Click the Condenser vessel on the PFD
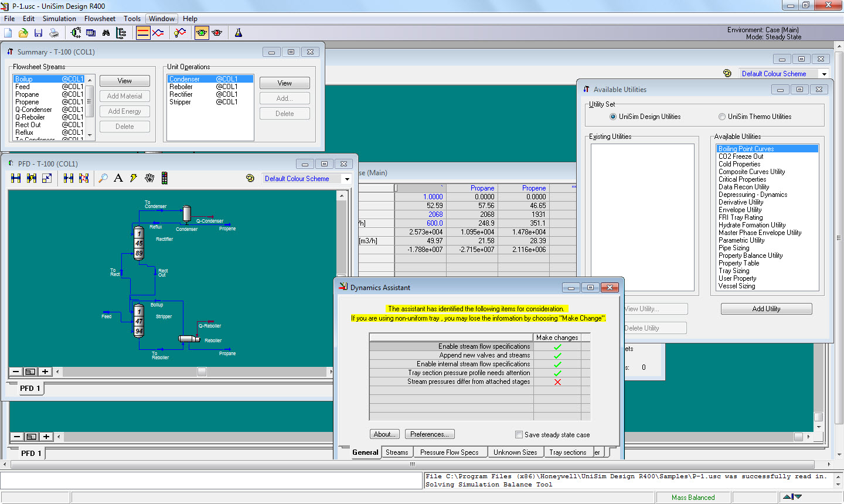 [x=186, y=214]
